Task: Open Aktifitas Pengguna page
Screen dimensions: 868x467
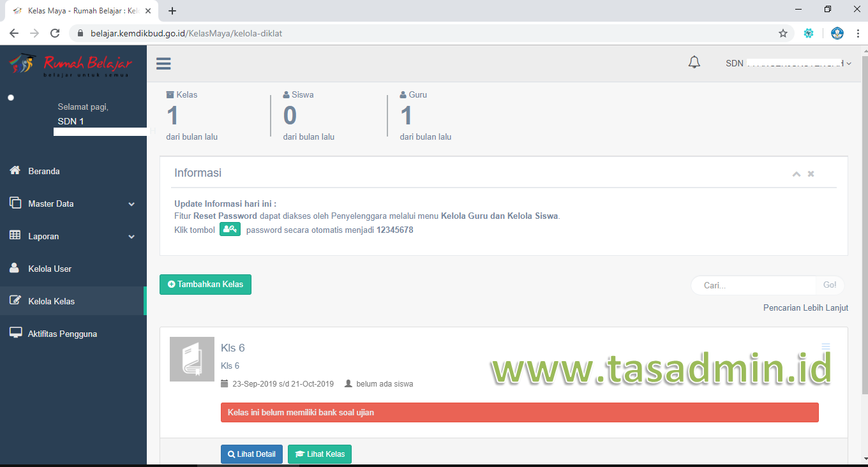Action: pos(73,334)
